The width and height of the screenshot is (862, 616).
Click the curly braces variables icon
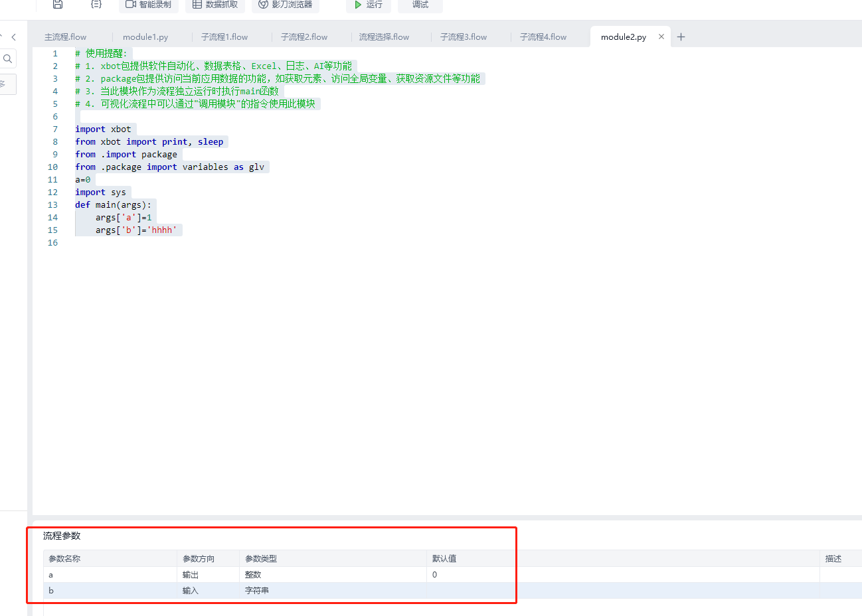pos(96,4)
